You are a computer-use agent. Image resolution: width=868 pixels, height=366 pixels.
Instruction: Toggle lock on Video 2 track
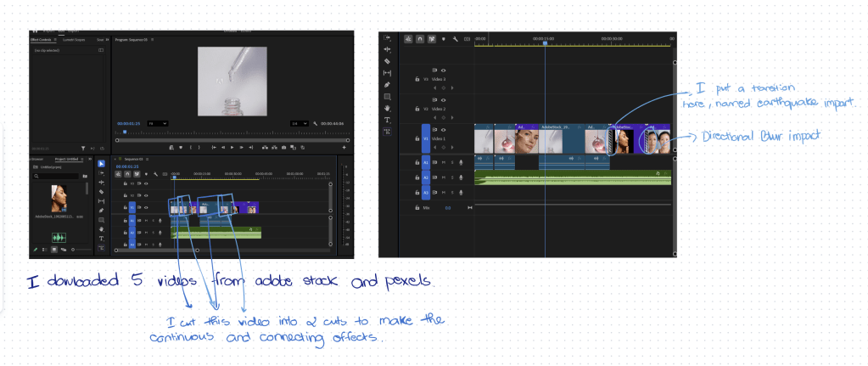tap(417, 109)
